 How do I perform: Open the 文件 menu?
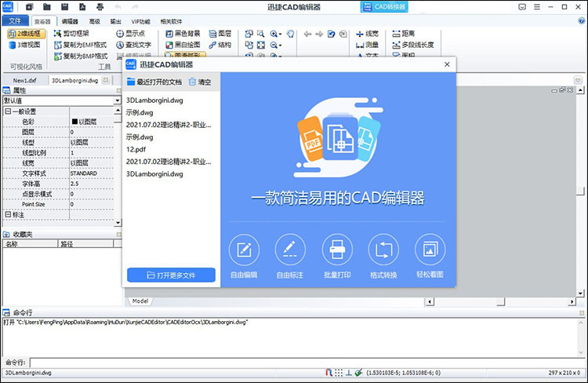(x=15, y=20)
